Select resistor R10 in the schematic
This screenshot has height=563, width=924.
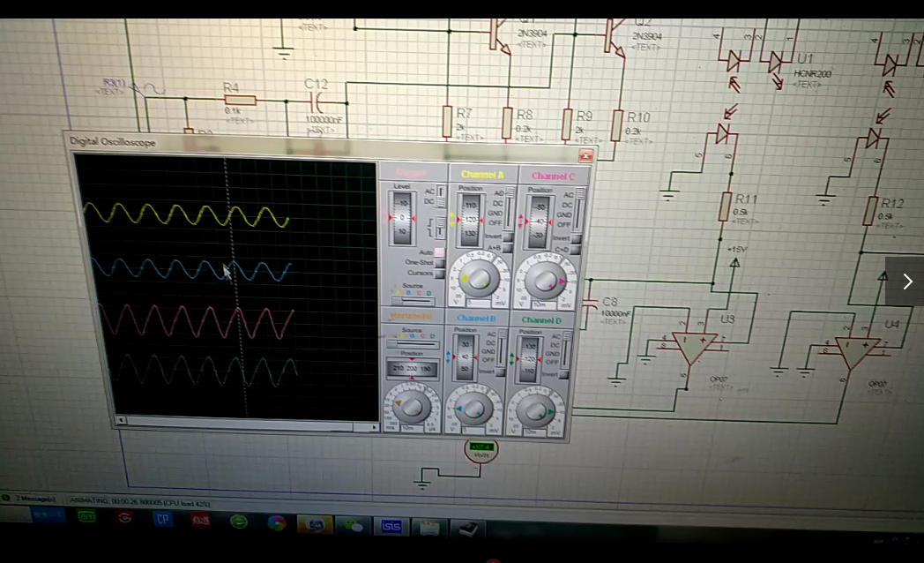click(x=617, y=125)
